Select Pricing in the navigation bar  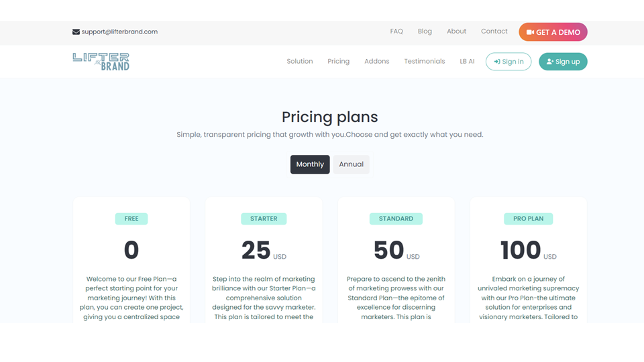tap(338, 61)
